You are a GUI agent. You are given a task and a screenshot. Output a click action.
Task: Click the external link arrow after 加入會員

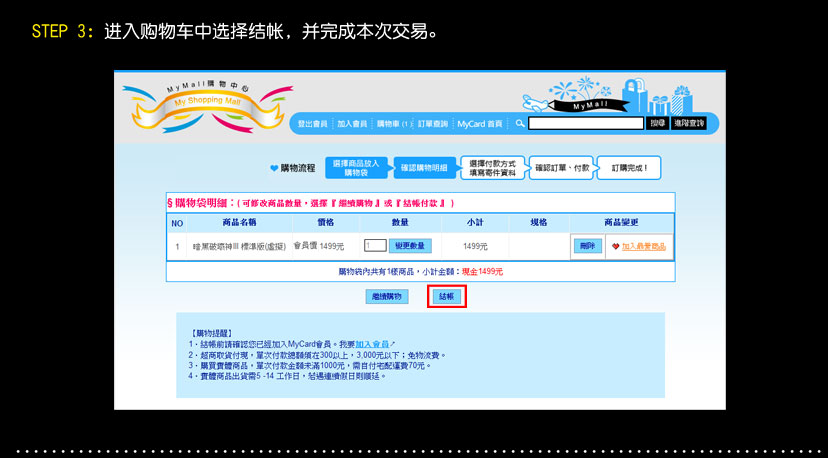393,344
